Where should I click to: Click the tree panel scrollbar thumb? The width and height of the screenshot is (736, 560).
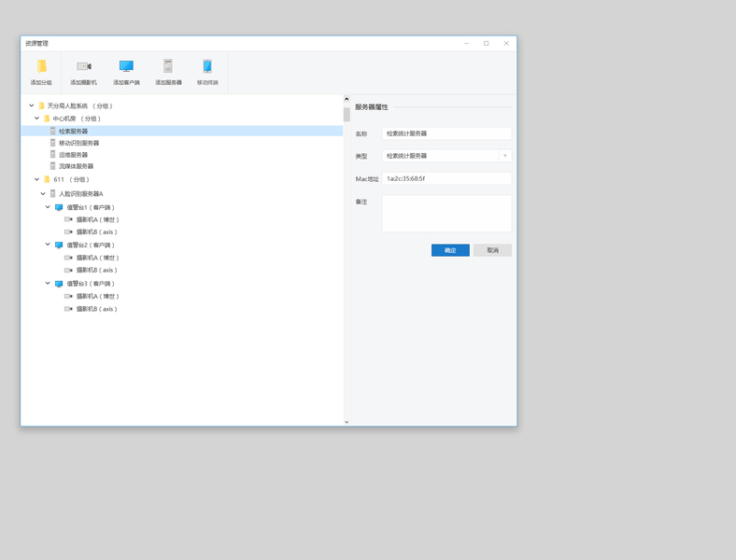(x=347, y=115)
